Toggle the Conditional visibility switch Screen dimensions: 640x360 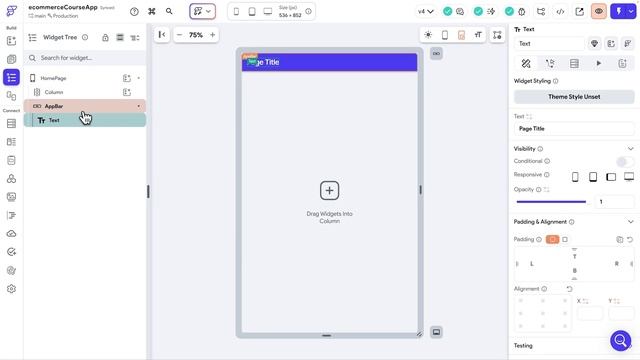click(x=625, y=161)
